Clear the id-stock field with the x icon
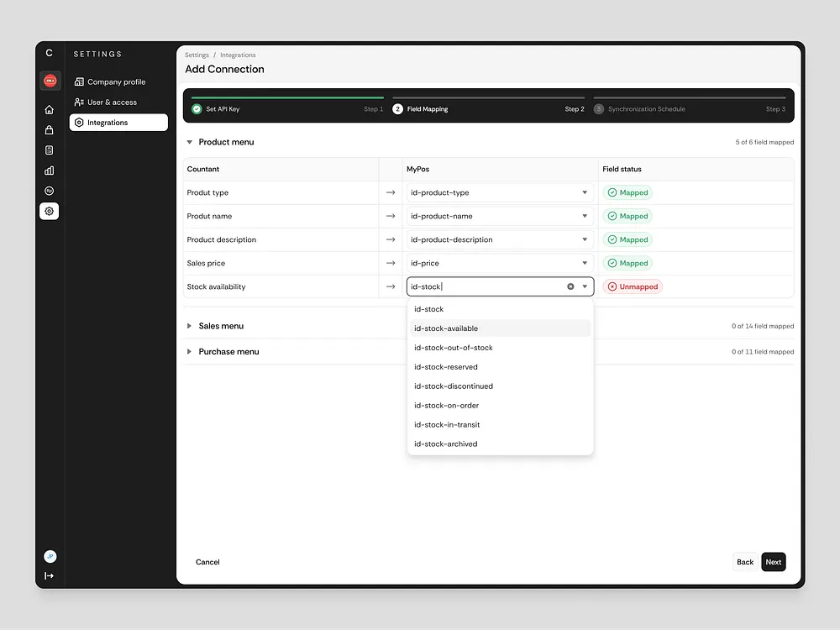Screen dimensions: 840x630 click(x=570, y=286)
